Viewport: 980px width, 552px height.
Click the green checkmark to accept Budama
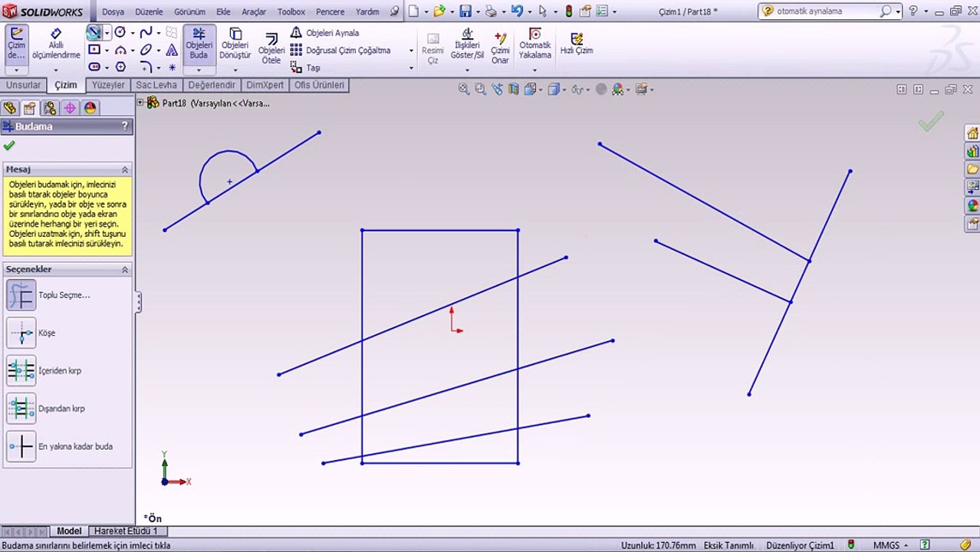(x=9, y=146)
